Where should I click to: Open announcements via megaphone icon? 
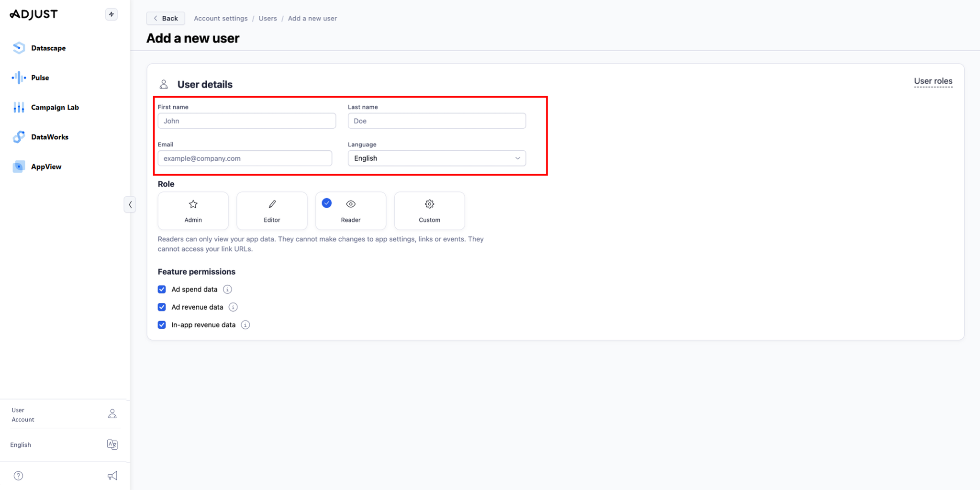tap(112, 476)
